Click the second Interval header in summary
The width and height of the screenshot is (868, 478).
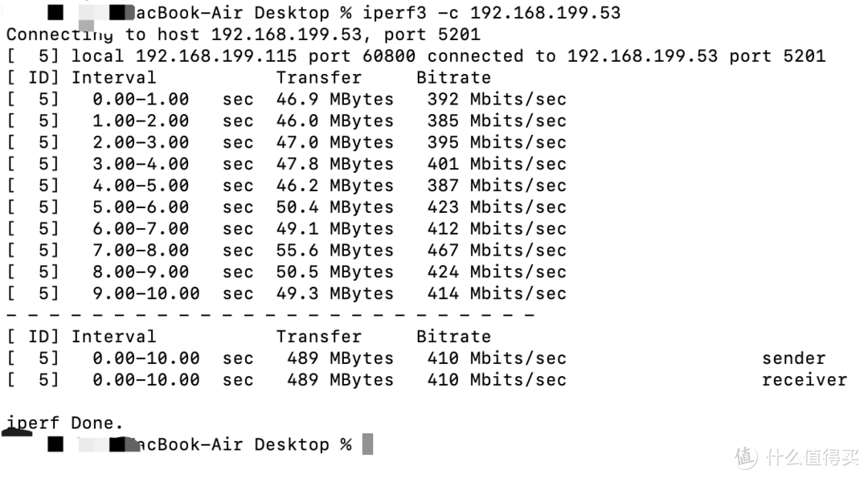pyautogui.click(x=113, y=337)
